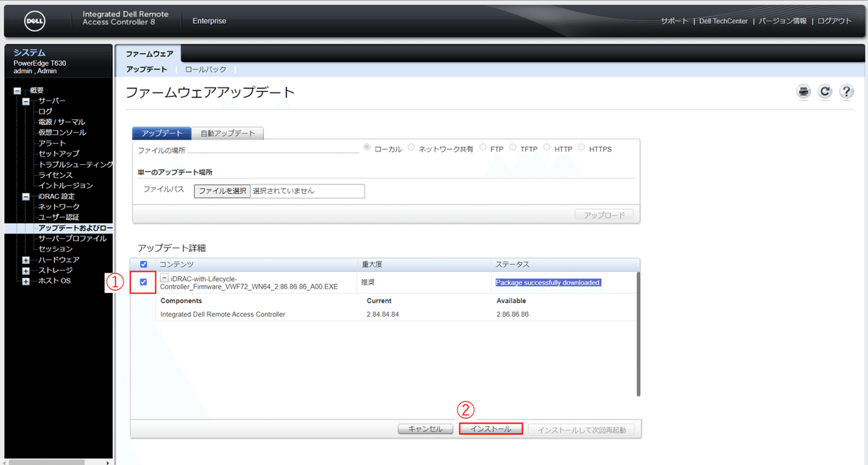
Task: Click the 2.86.86.86 available version value
Action: (x=513, y=315)
